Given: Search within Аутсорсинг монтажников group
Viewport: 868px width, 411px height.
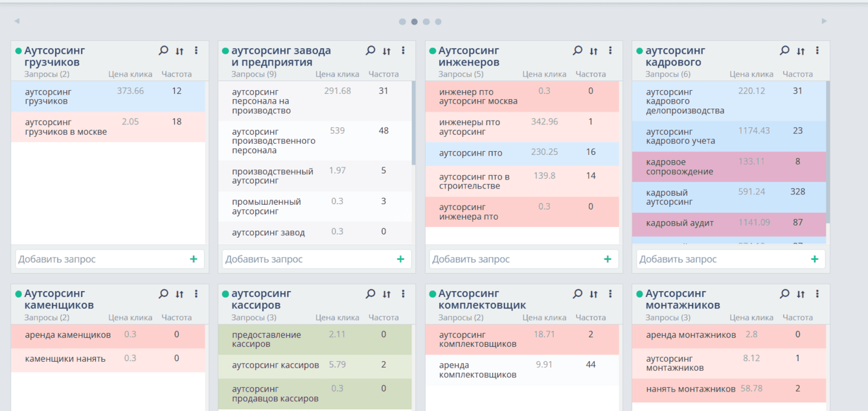Looking at the screenshot, I should pos(784,294).
